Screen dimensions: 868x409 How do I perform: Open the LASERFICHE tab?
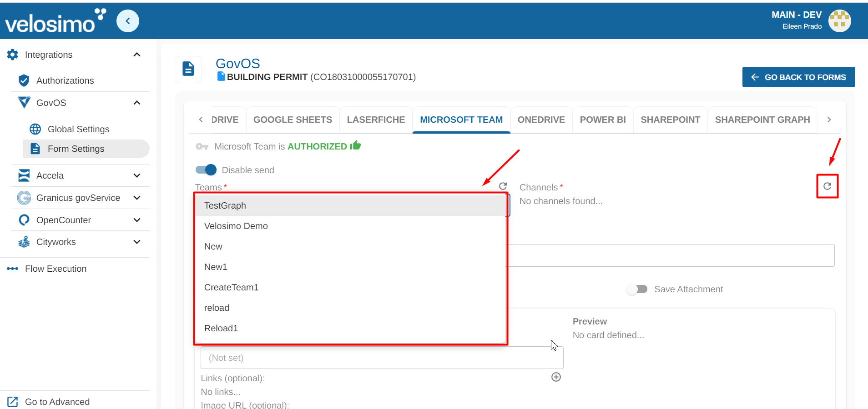[376, 120]
